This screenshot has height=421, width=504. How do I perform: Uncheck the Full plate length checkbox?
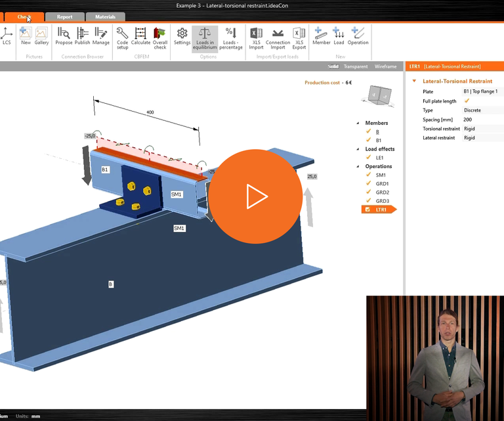[x=467, y=101]
